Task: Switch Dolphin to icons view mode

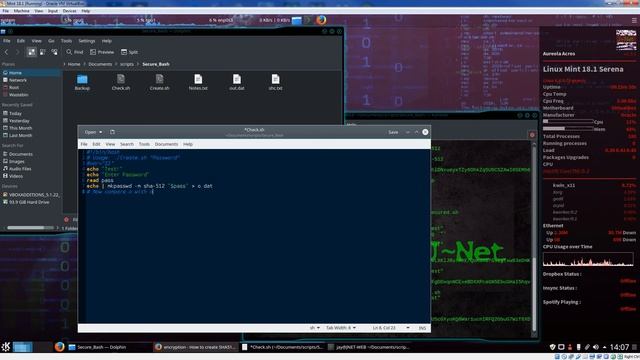Action: point(31,52)
